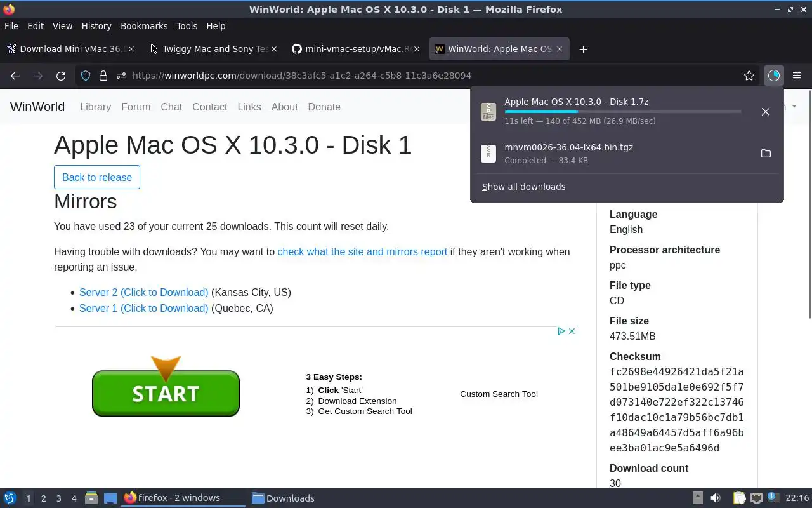
Task: Click the 22:16 clock
Action: point(797,498)
